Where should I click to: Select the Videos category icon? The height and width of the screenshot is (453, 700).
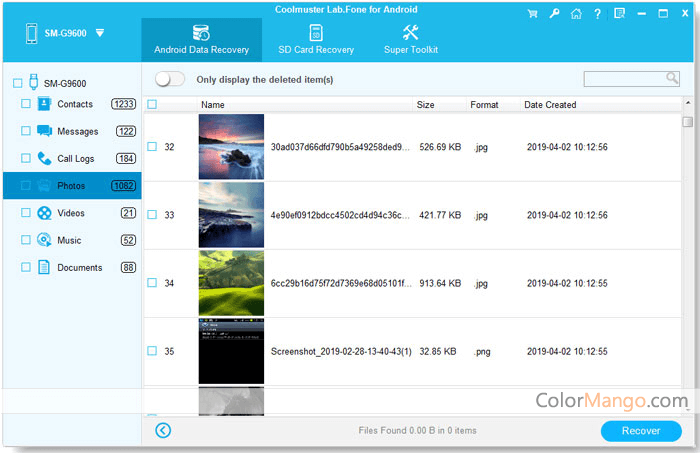(45, 213)
